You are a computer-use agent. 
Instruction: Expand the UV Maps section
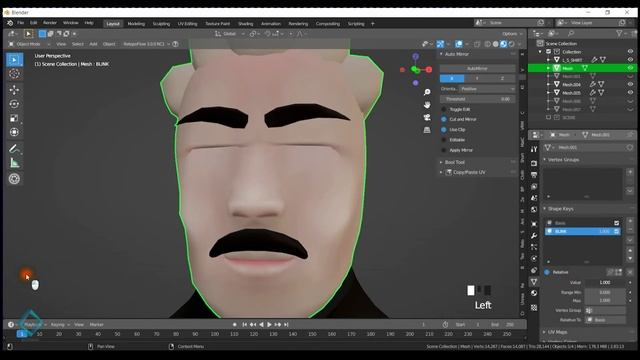(544, 332)
